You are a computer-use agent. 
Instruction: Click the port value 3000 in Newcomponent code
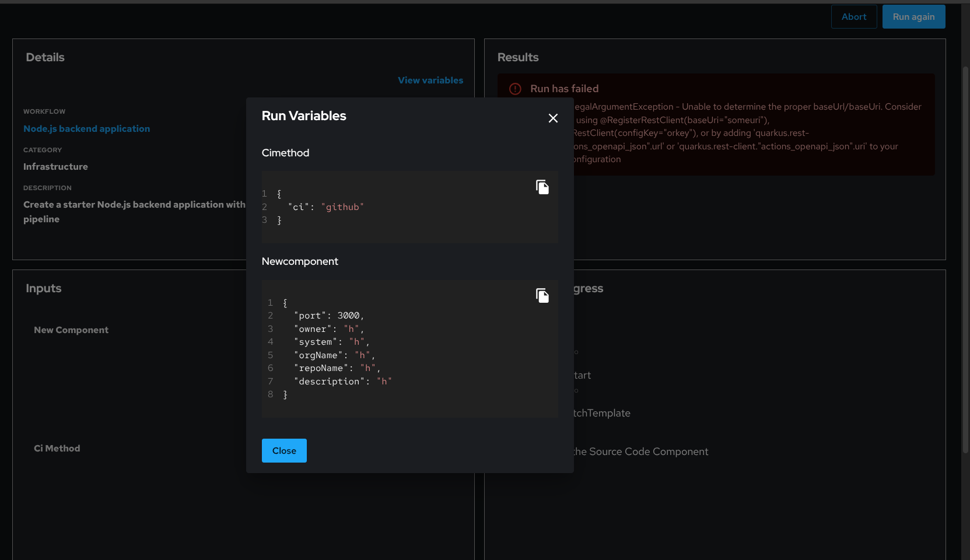pos(348,316)
